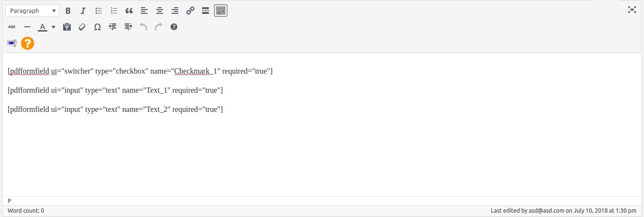Apply blockquote formatting
Screen dimensions: 644x217
[x=129, y=11]
